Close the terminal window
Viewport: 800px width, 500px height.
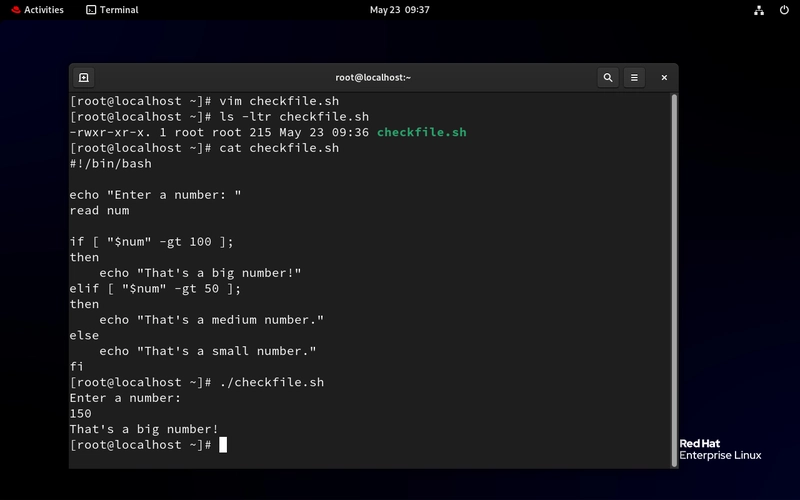pos(664,78)
